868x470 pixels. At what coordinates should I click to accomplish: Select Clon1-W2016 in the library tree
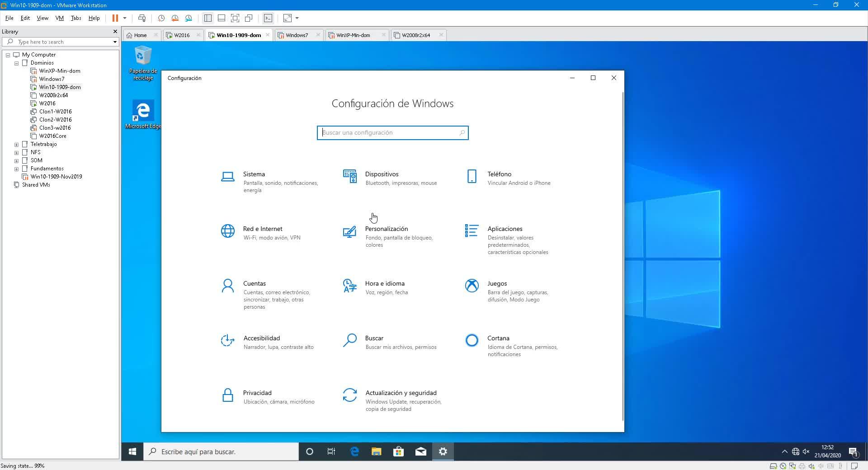coord(55,112)
